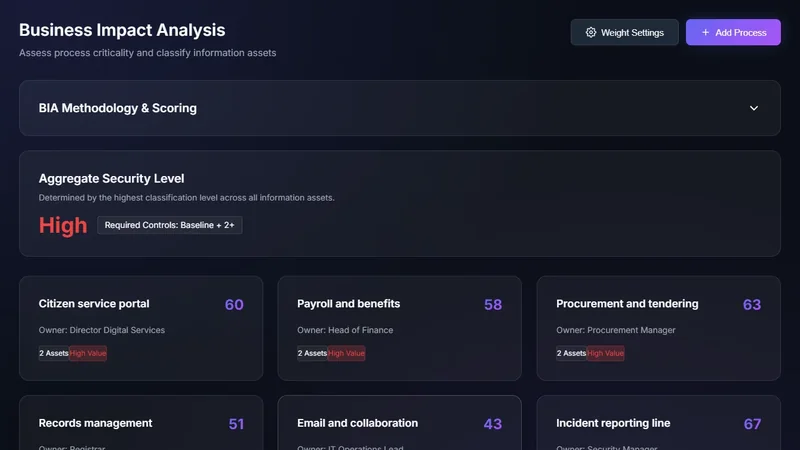The image size is (800, 450).
Task: Open the Email and collaboration card
Action: (x=399, y=422)
